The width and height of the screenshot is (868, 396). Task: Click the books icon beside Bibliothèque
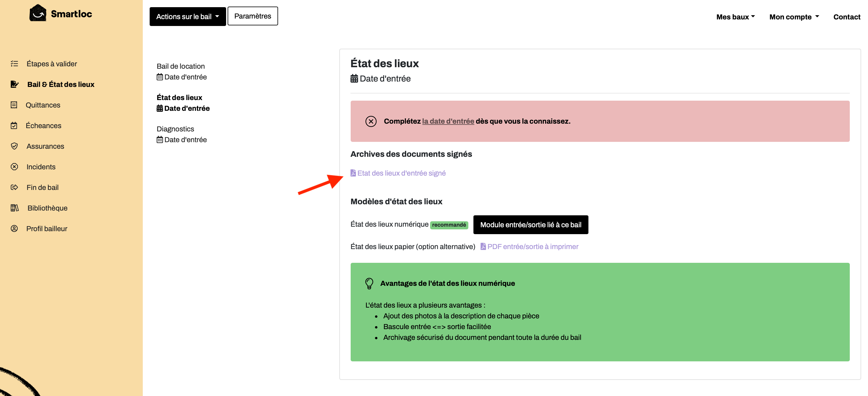click(x=15, y=208)
